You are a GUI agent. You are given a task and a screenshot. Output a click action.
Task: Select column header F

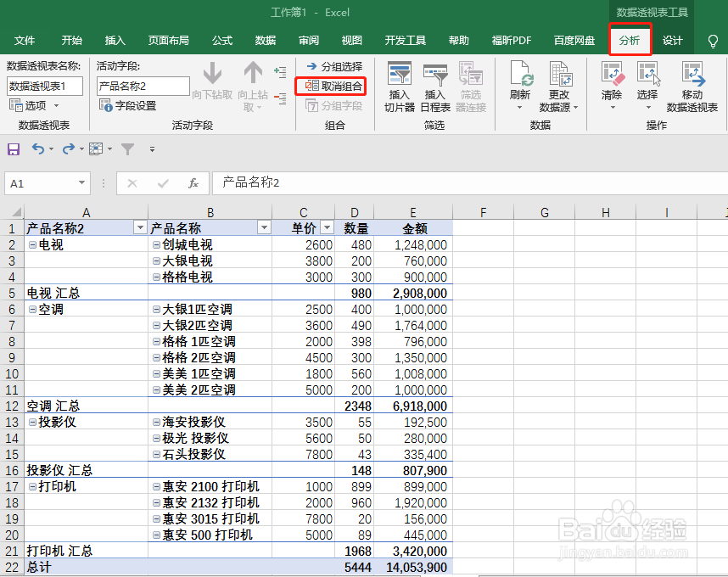[x=483, y=213]
